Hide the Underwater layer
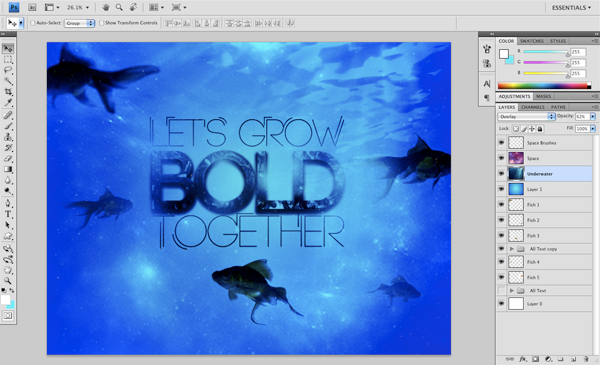Screen dimensions: 600x365 [501, 174]
